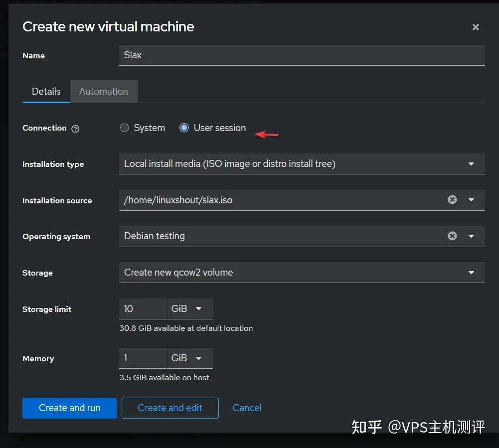Open the Operating system dropdown
This screenshot has width=499, height=448.
471,236
